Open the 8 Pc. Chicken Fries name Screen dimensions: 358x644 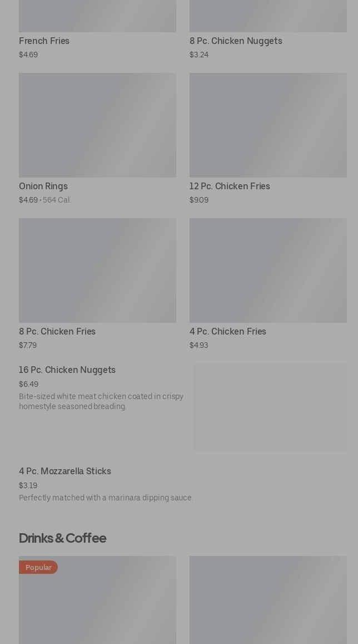(x=57, y=332)
